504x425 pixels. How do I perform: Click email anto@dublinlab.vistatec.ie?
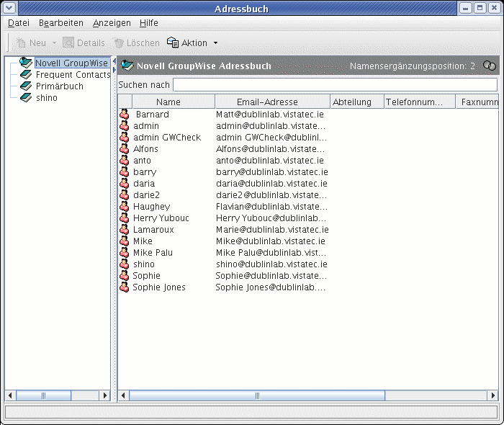(x=270, y=161)
